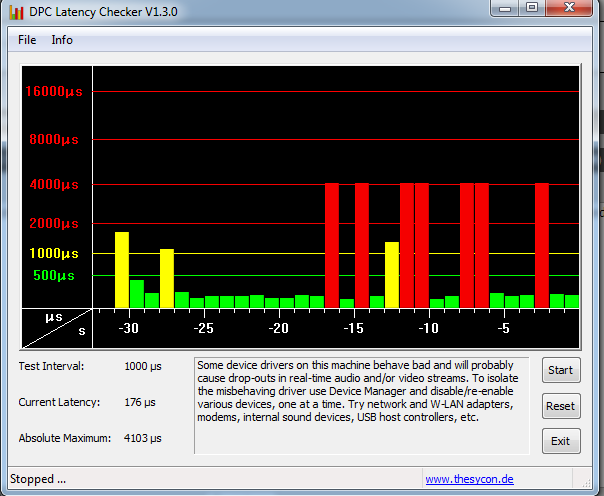Screen dimensions: 604x496
Task: Open the File menu
Action: pos(27,40)
